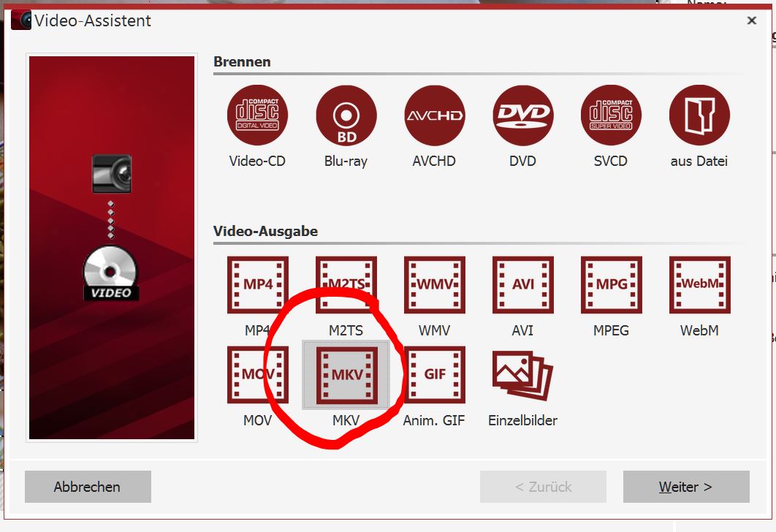The width and height of the screenshot is (776, 532).
Task: Click Weiter to continue
Action: [685, 487]
